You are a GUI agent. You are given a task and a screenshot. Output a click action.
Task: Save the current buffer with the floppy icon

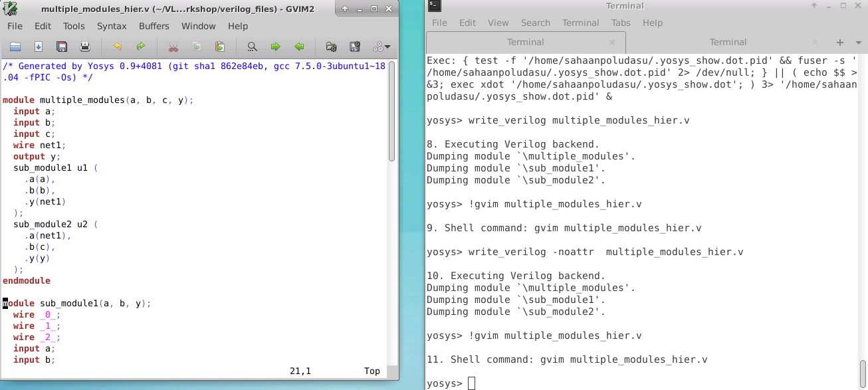pyautogui.click(x=62, y=47)
